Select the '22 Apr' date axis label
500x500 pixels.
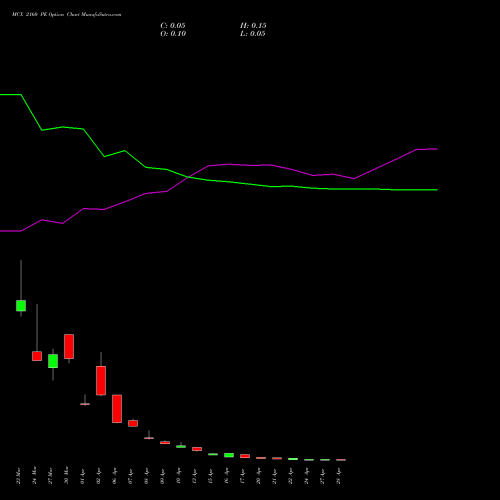pyautogui.click(x=290, y=476)
